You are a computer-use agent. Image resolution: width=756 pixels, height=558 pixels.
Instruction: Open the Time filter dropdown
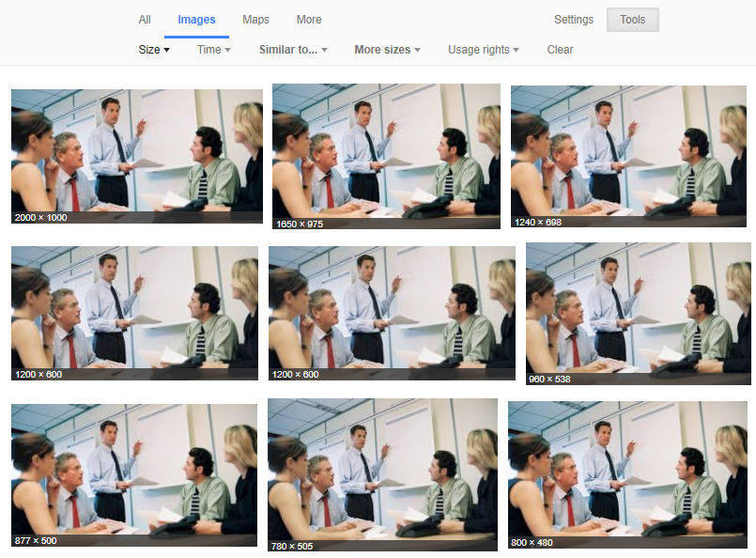click(212, 50)
